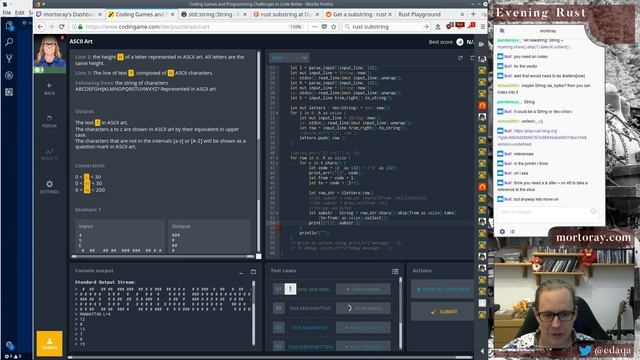
Task: Switch to the Get a substring : rust tab
Action: click(x=358, y=14)
